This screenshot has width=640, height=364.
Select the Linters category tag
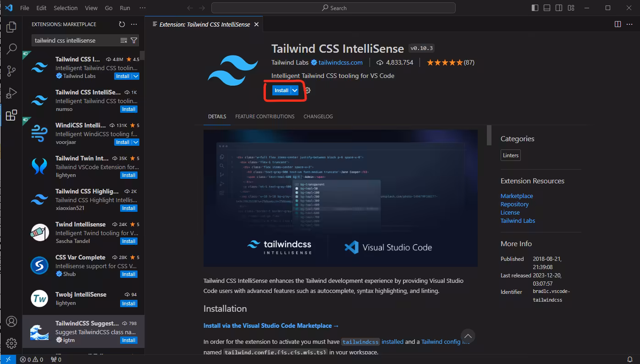[x=511, y=155]
